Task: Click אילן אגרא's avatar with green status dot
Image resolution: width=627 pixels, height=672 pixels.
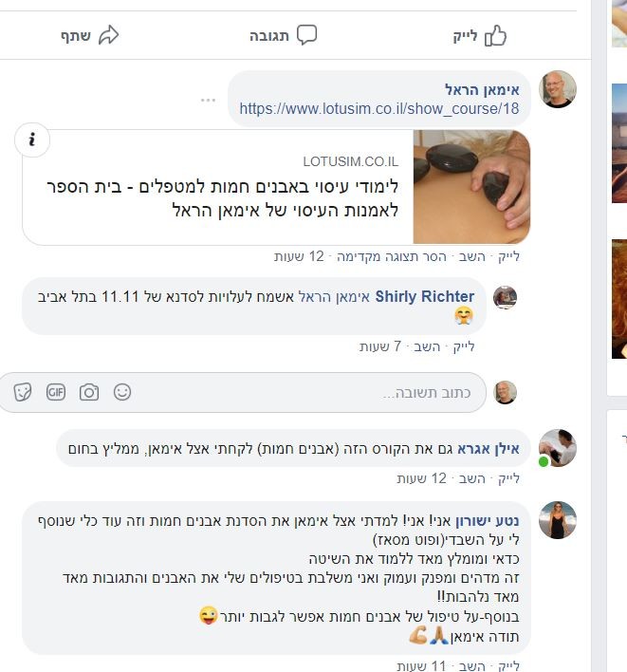Action: [557, 448]
